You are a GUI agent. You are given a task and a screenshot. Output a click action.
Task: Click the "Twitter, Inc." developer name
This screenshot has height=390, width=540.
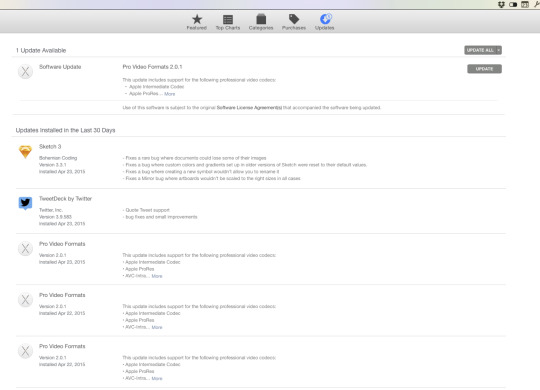(x=51, y=210)
